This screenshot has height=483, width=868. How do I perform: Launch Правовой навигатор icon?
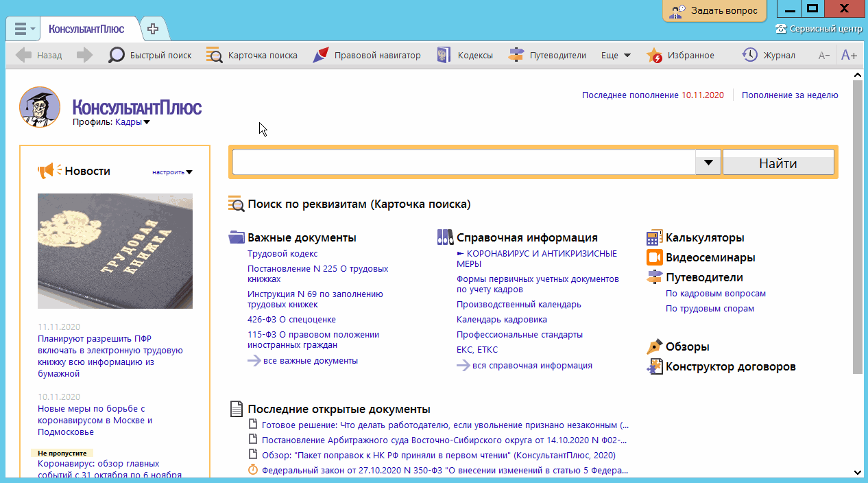tap(320, 56)
